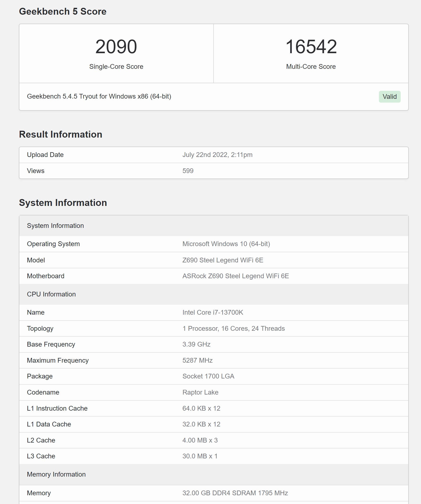421x504 pixels.
Task: Click the L1 Instruction Cache label
Action: click(x=57, y=408)
